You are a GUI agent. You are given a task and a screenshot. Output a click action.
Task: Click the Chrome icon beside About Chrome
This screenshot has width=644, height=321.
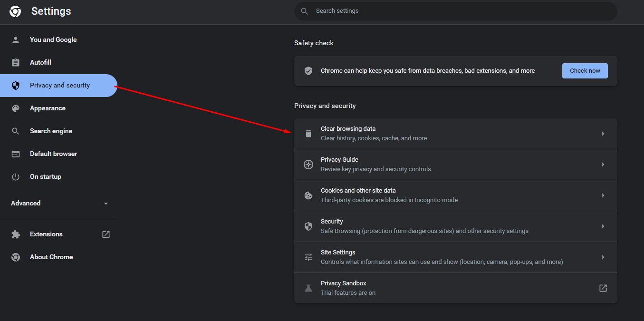[16, 257]
